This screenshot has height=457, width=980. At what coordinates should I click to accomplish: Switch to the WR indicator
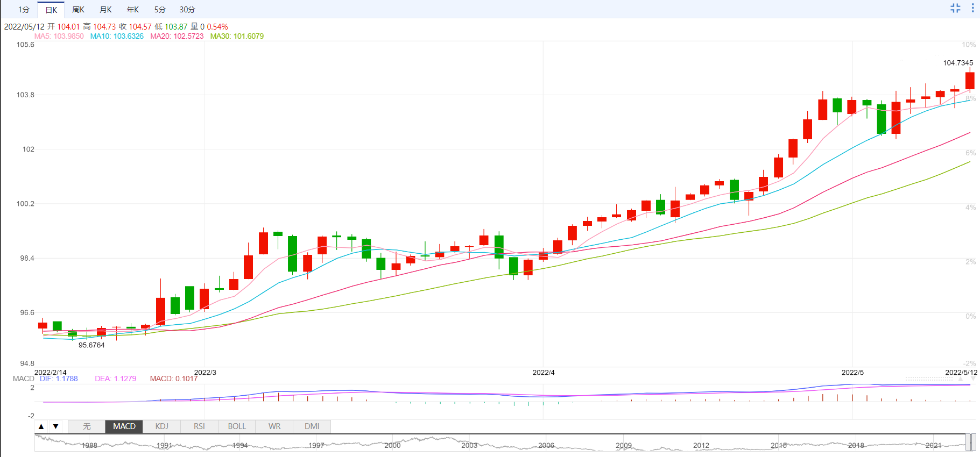(x=274, y=426)
